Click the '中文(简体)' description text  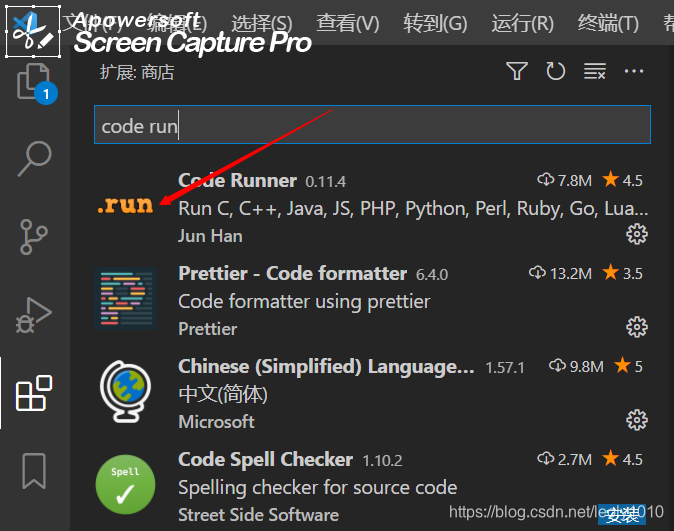(223, 394)
